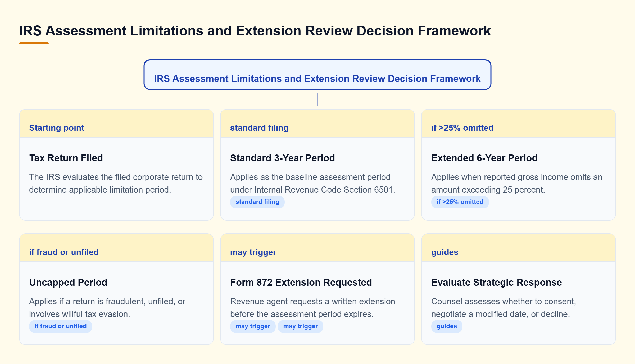Click the 'standard filing' pill tag
635x364 pixels.
pyautogui.click(x=257, y=202)
